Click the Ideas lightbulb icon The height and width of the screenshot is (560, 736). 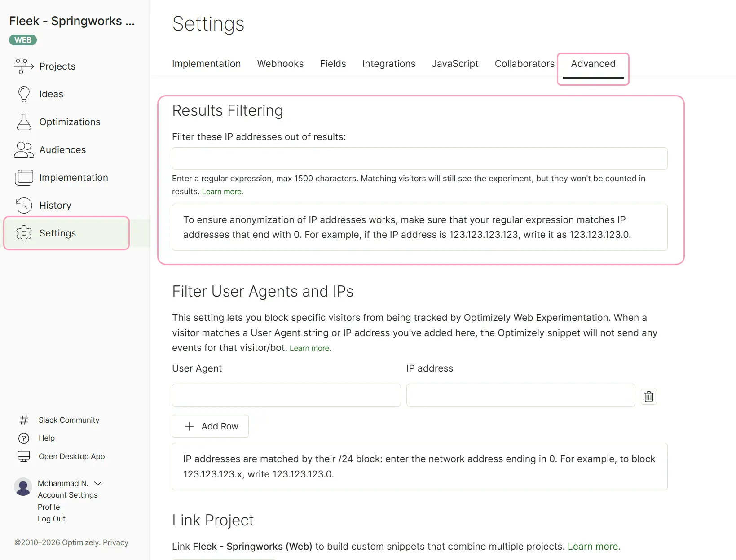coord(24,94)
